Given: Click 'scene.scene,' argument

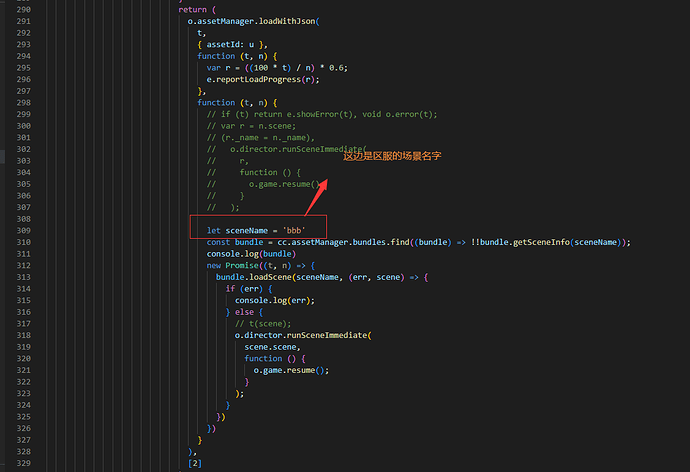Looking at the screenshot, I should pos(272,348).
